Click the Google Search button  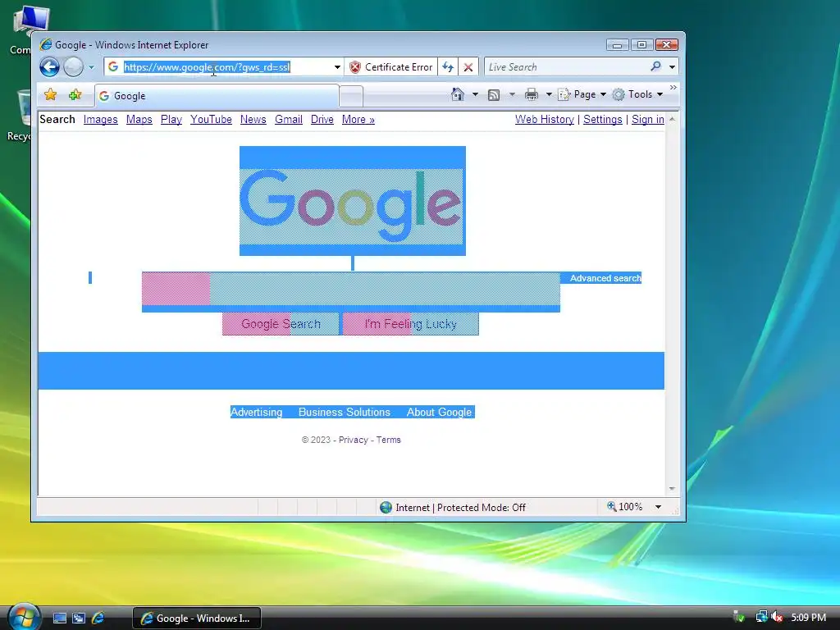pos(281,324)
